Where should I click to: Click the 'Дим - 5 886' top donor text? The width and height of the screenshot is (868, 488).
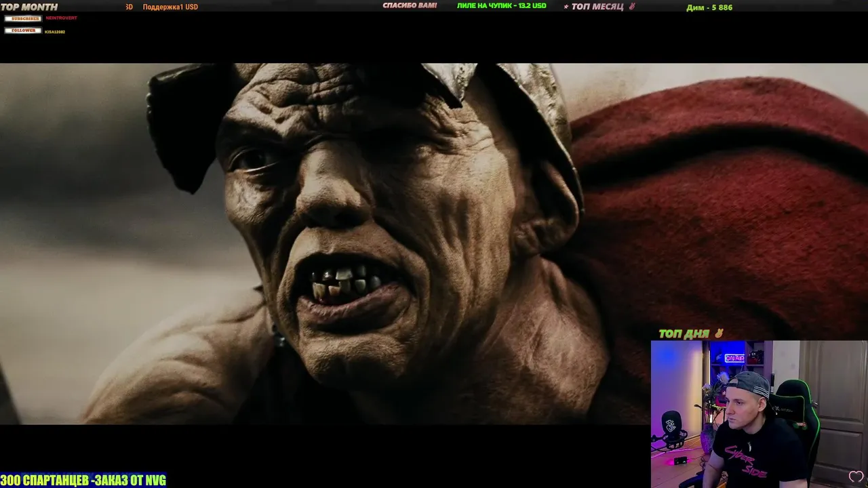click(x=709, y=7)
